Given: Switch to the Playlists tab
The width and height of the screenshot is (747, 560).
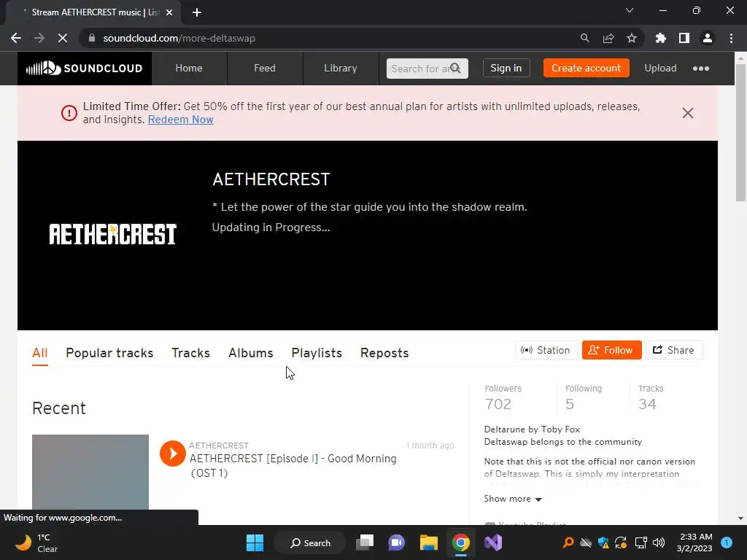Looking at the screenshot, I should [317, 353].
